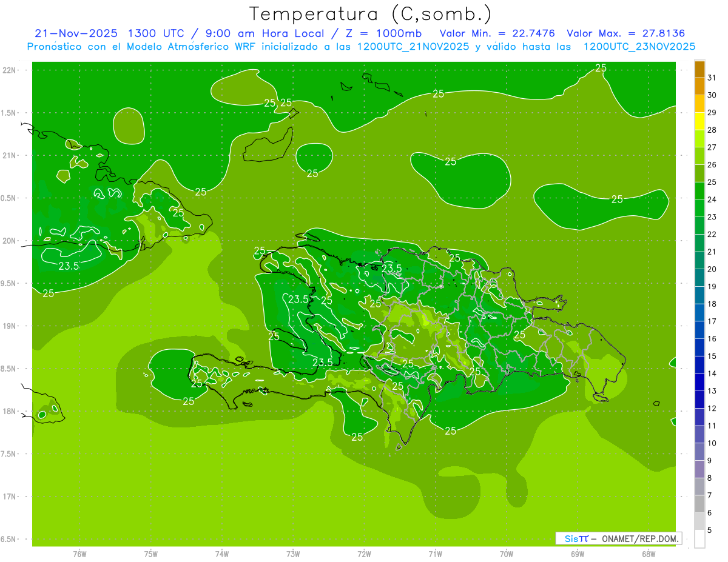The height and width of the screenshot is (562, 728).
Task: Click the '69W' longitude axis label
Action: click(x=578, y=554)
